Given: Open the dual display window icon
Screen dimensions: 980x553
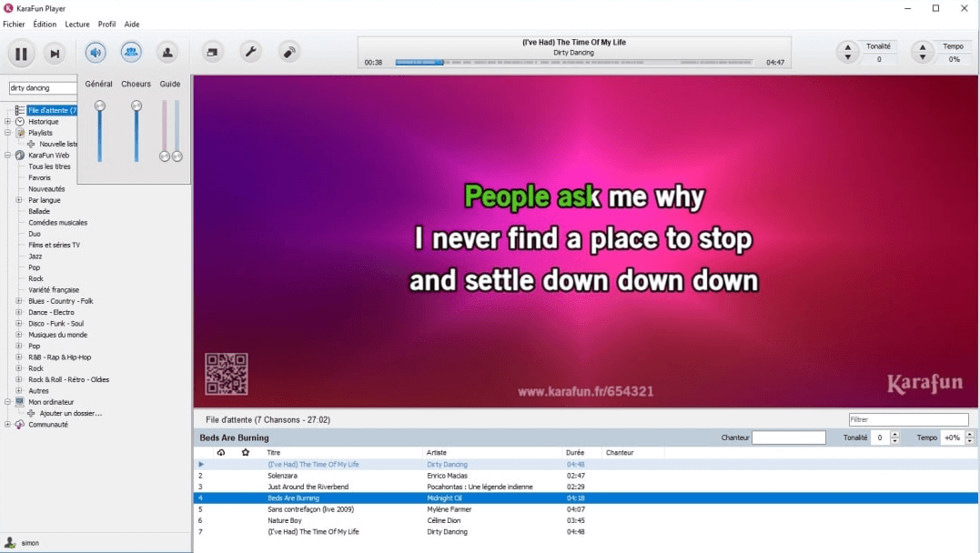Looking at the screenshot, I should [212, 53].
